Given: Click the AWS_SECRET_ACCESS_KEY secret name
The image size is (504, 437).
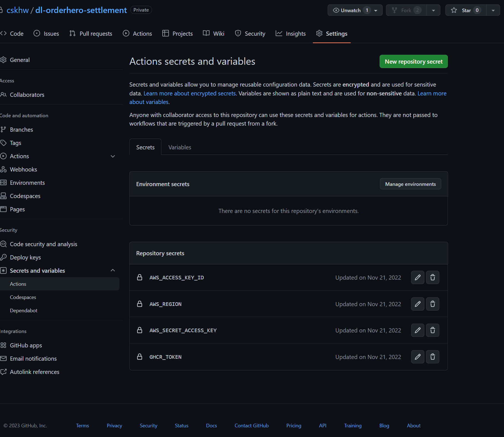Looking at the screenshot, I should coord(183,330).
